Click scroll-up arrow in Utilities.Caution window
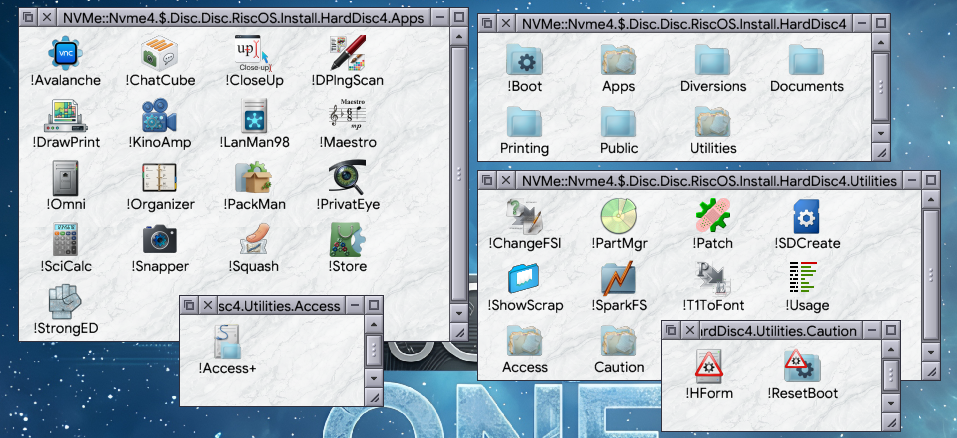Image resolution: width=957 pixels, height=438 pixels. (x=891, y=350)
